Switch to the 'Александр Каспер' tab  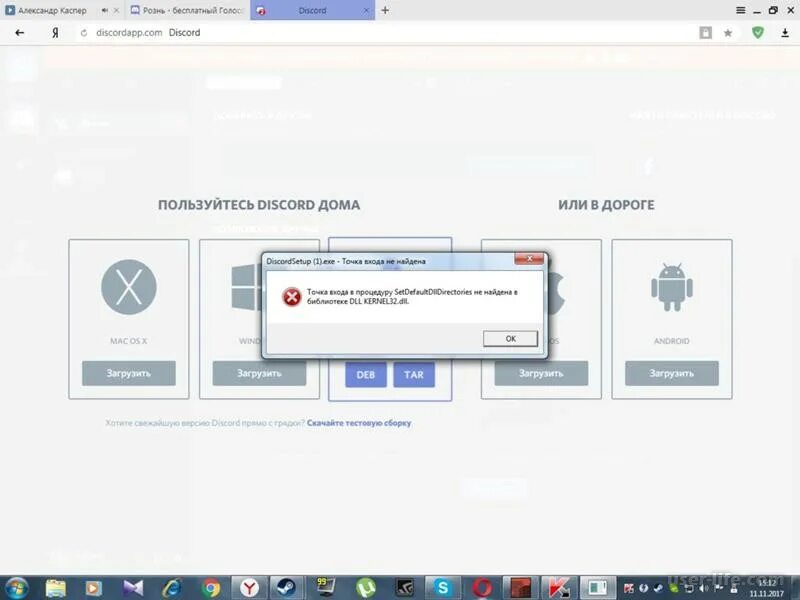coord(53,10)
